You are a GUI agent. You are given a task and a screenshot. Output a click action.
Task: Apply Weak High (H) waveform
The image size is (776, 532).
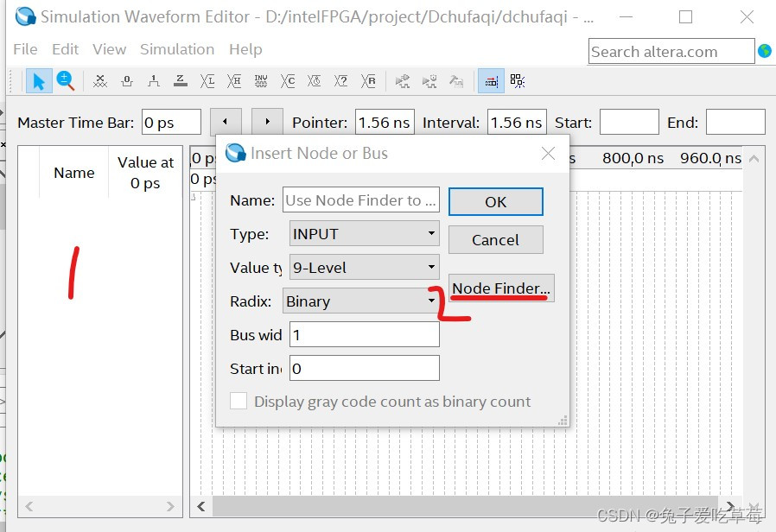[x=234, y=81]
